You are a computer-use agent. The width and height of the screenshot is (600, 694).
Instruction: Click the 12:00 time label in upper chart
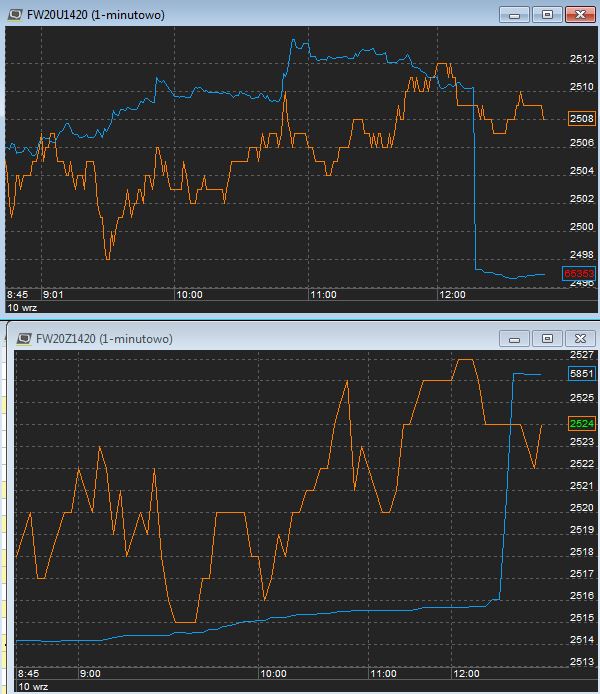click(452, 295)
